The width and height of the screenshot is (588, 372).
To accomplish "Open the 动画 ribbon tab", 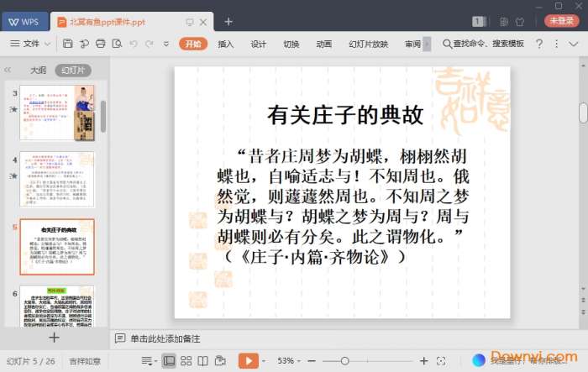I will tap(323, 44).
